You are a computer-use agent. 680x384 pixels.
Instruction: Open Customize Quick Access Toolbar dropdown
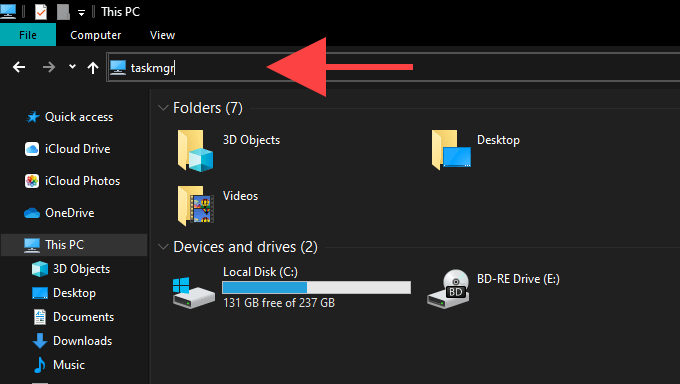[81, 13]
